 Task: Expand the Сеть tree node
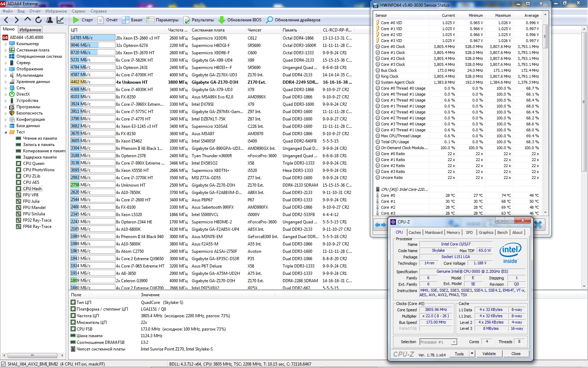[x=6, y=88]
